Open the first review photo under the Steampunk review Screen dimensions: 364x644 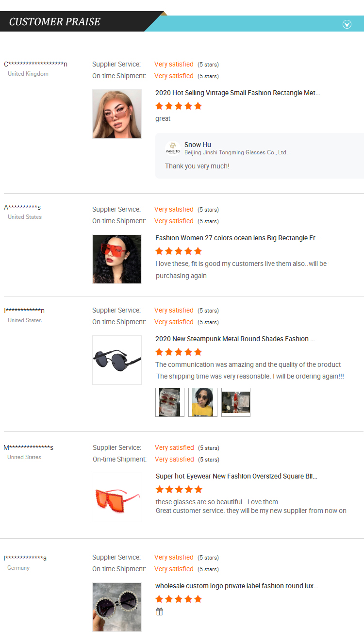pyautogui.click(x=169, y=402)
